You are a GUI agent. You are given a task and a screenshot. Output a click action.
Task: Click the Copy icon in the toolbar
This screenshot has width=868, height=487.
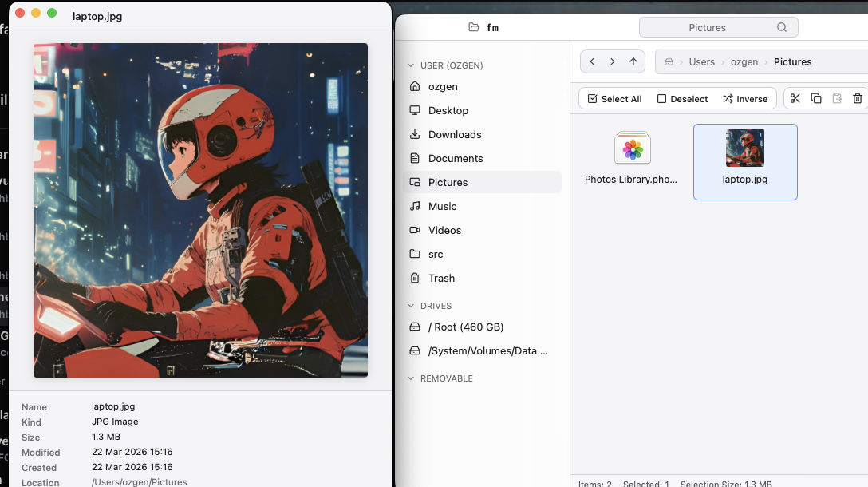pyautogui.click(x=815, y=98)
